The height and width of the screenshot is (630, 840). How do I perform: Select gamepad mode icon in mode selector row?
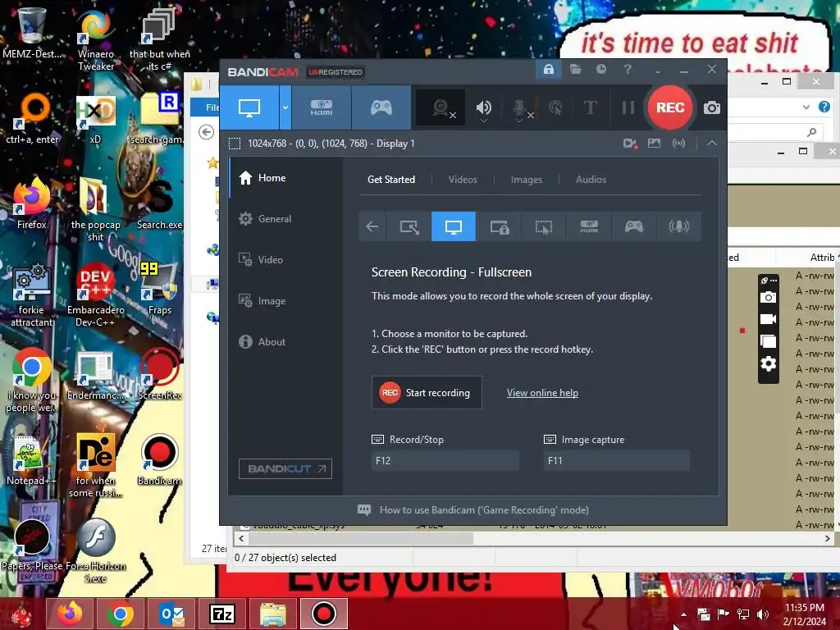click(x=634, y=226)
